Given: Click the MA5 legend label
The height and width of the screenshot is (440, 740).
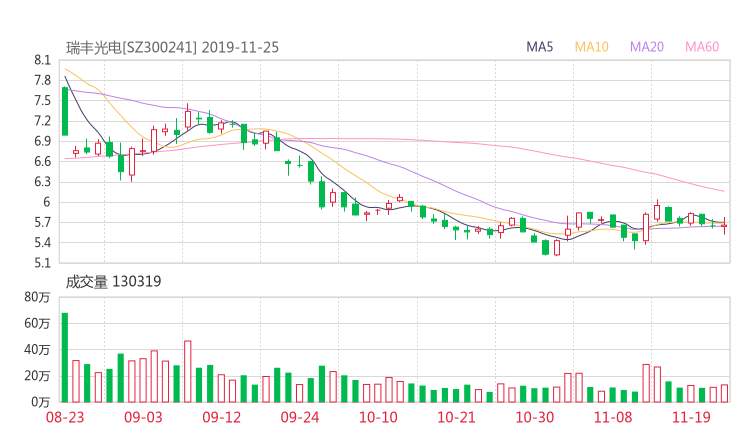Looking at the screenshot, I should point(539,47).
